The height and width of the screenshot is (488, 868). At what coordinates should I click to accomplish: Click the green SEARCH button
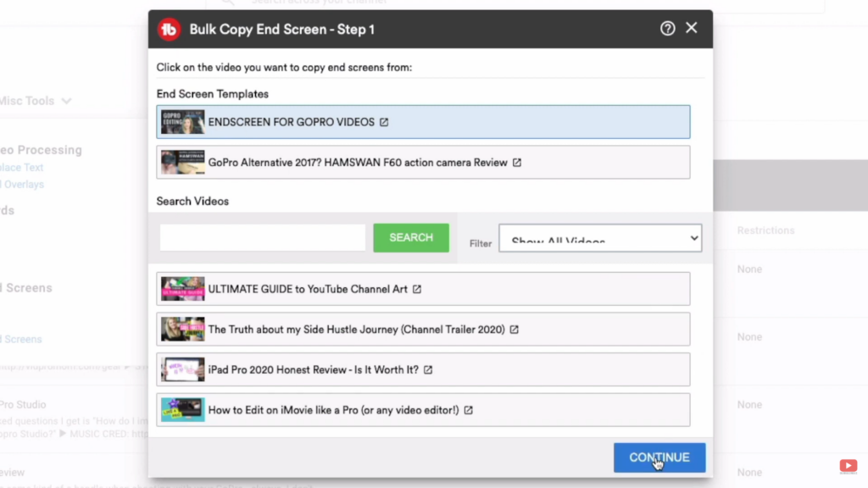(411, 237)
